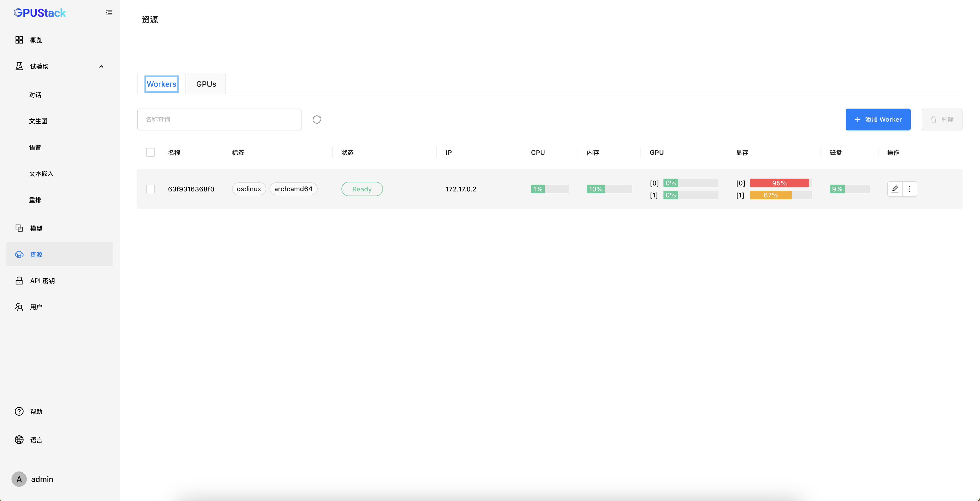980x501 pixels.
Task: Open the 概览 overview dashboard icon
Action: click(x=19, y=40)
